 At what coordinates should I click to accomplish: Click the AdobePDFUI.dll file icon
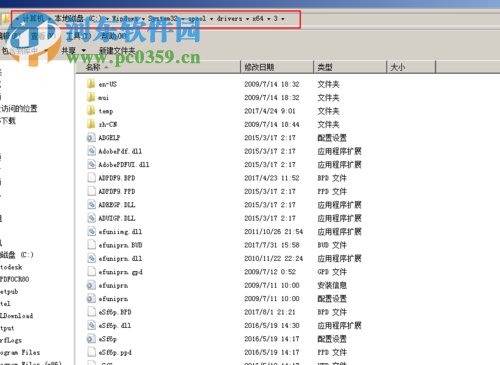click(91, 164)
